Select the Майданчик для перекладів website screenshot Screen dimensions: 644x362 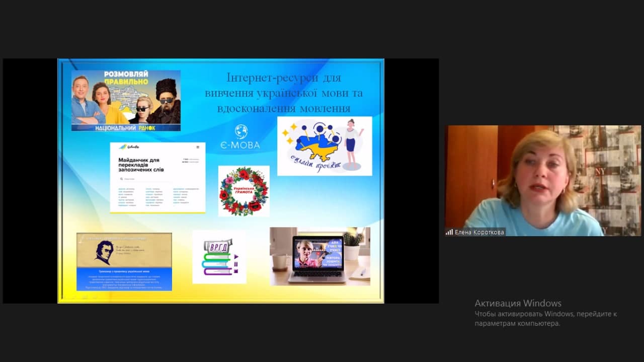[x=157, y=177]
